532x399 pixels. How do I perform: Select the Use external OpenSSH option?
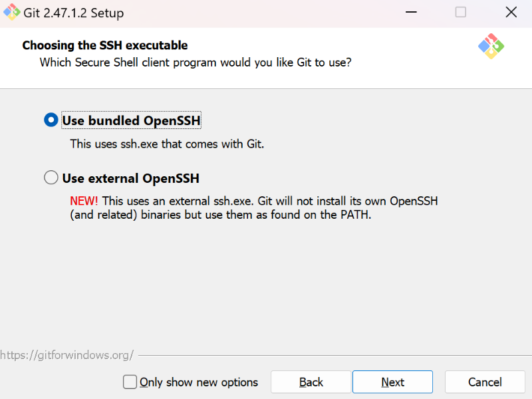point(51,178)
